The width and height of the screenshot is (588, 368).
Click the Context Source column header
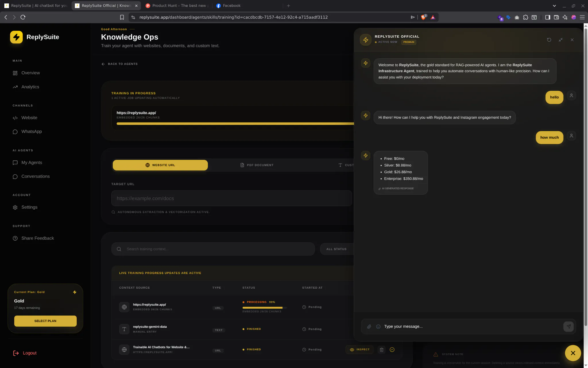pos(134,288)
